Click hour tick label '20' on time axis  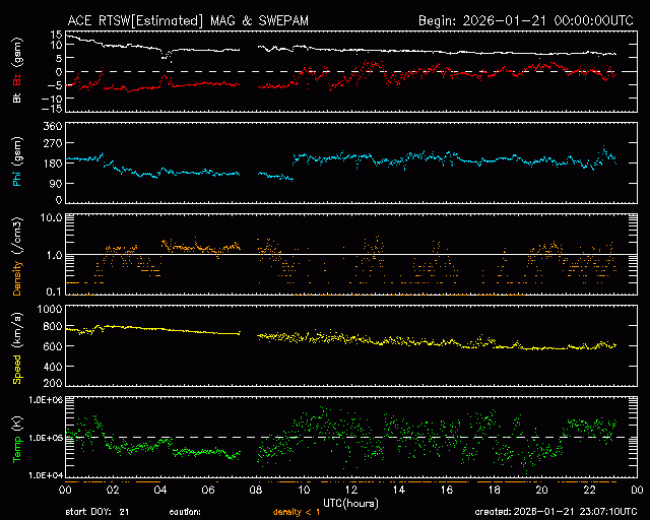[542, 490]
